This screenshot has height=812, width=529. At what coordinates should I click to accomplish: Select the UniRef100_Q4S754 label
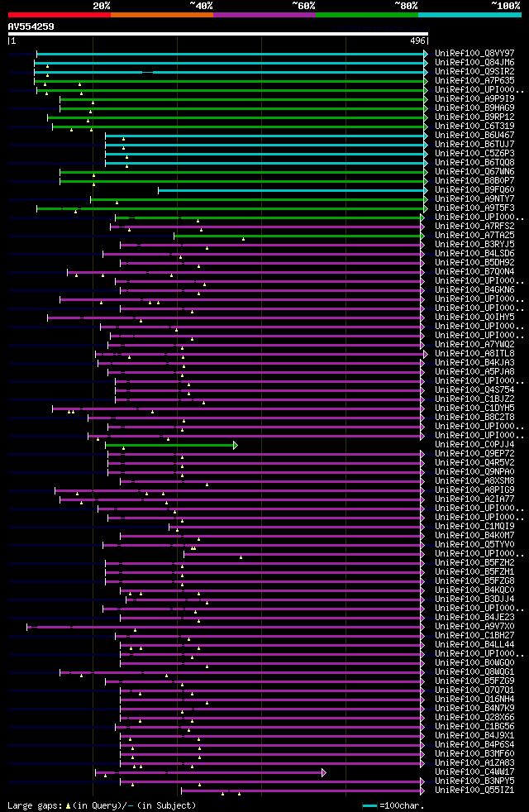coord(474,390)
